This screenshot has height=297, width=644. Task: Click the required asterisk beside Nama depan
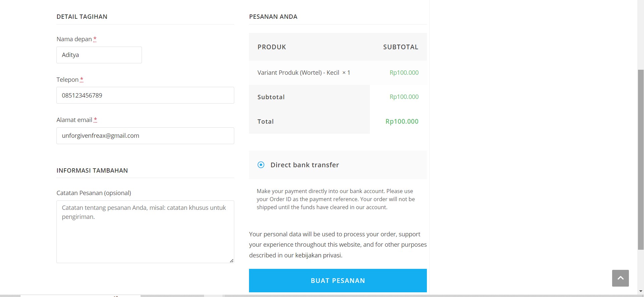pos(95,39)
